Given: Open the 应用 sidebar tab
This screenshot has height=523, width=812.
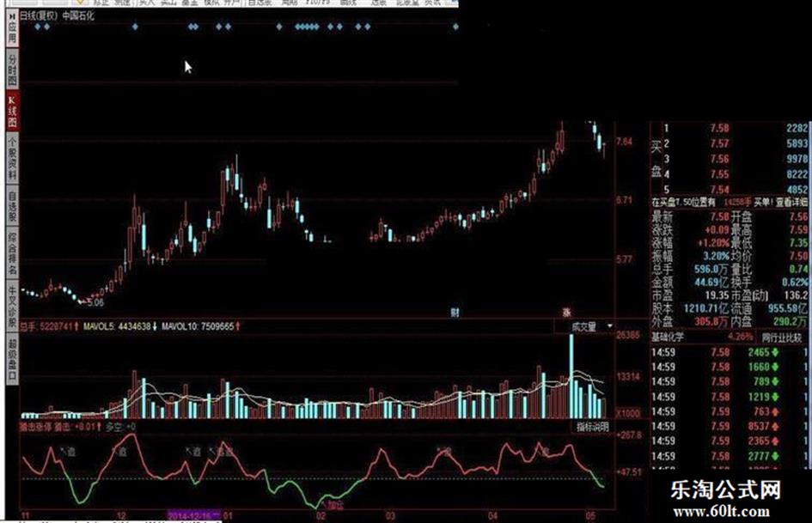Looking at the screenshot, I should 12,32.
